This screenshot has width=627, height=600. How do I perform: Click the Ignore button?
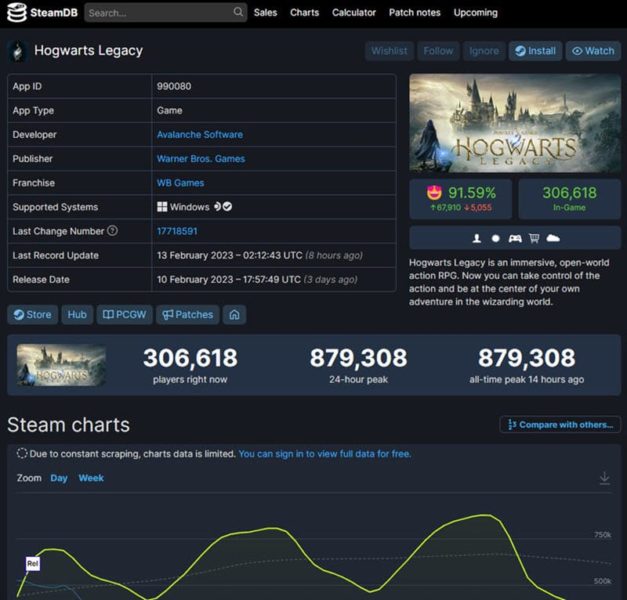(484, 51)
